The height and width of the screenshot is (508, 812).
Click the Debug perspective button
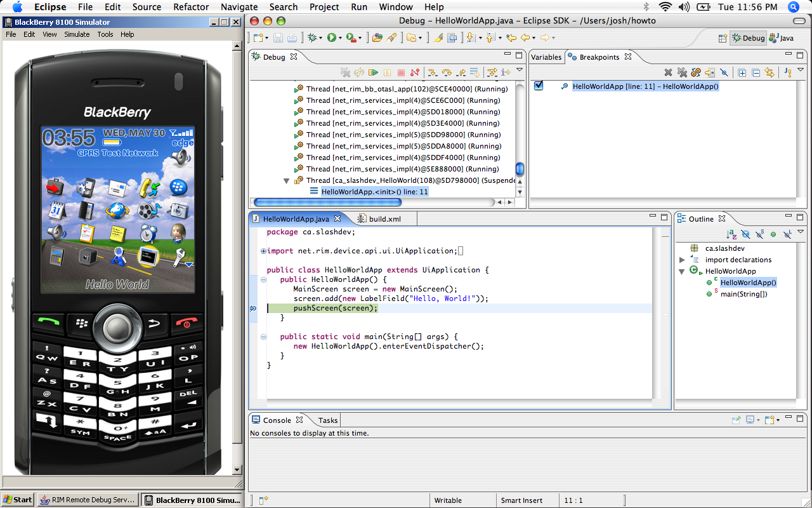click(x=748, y=38)
